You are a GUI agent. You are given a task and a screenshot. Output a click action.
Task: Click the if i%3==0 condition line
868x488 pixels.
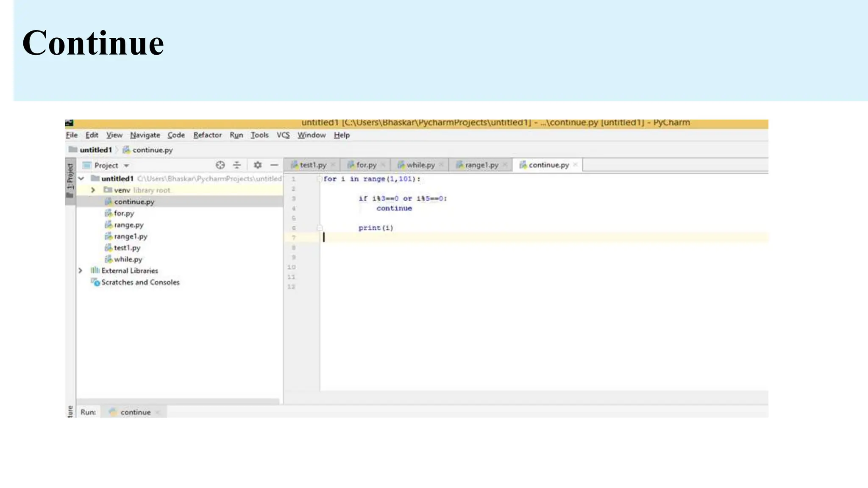[403, 199]
